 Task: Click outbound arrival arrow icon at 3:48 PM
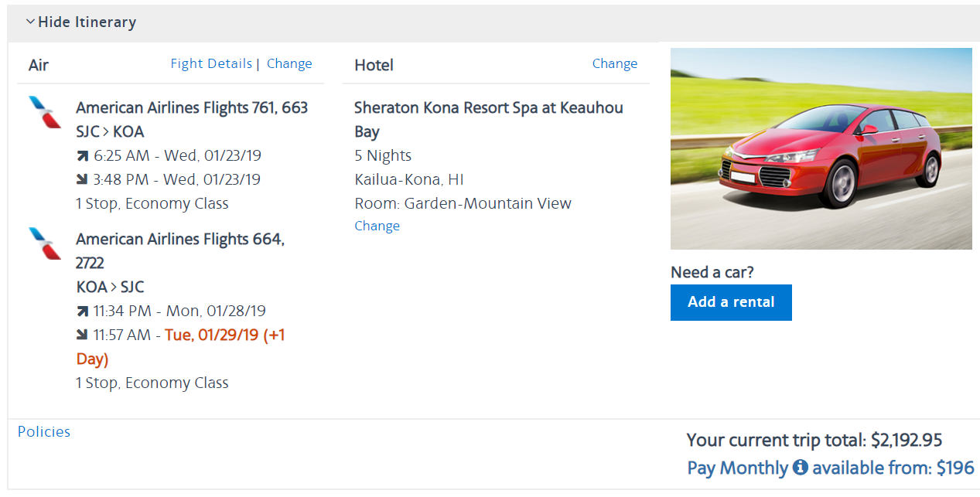(82, 180)
